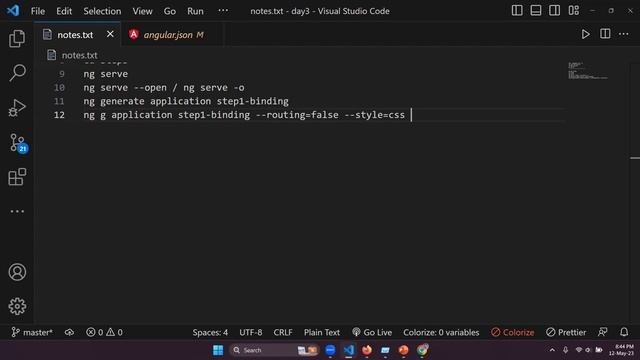Click the Prettier status bar item
Image resolution: width=640 pixels, height=360 pixels.
tap(566, 332)
